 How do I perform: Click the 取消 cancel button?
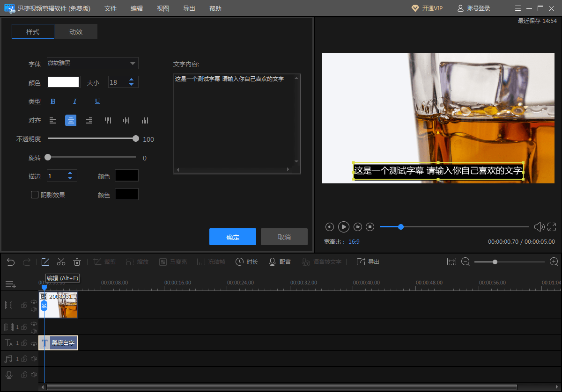(284, 237)
